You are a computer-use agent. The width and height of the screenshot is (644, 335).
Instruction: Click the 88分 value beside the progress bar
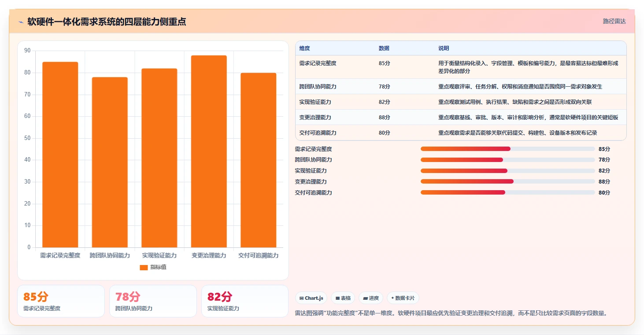click(604, 181)
